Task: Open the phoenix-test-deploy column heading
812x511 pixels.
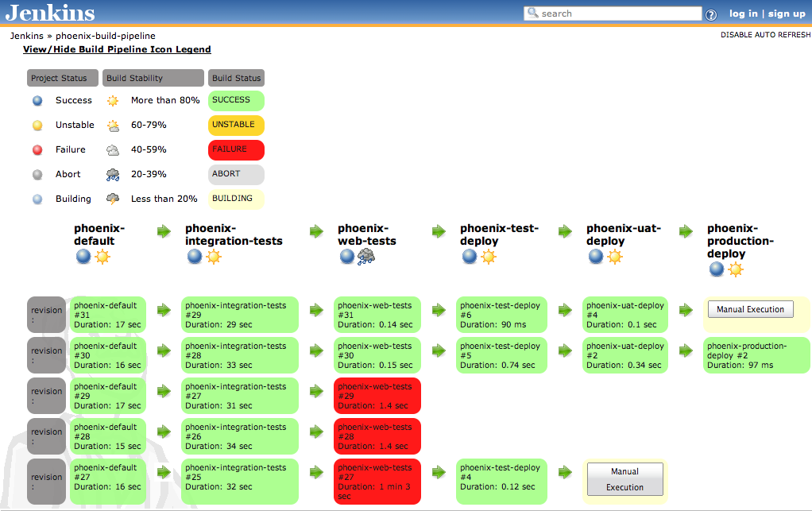Action: (499, 234)
